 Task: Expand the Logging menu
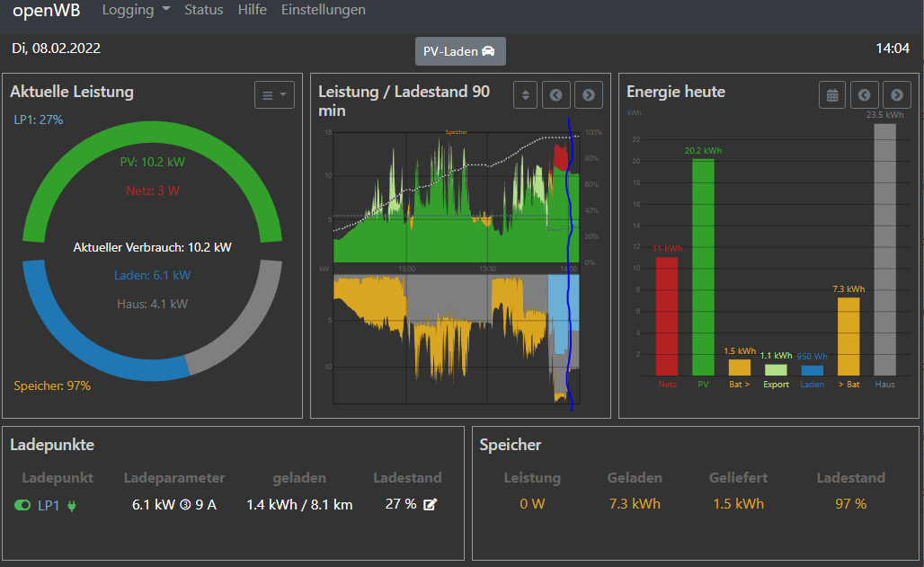pyautogui.click(x=136, y=11)
